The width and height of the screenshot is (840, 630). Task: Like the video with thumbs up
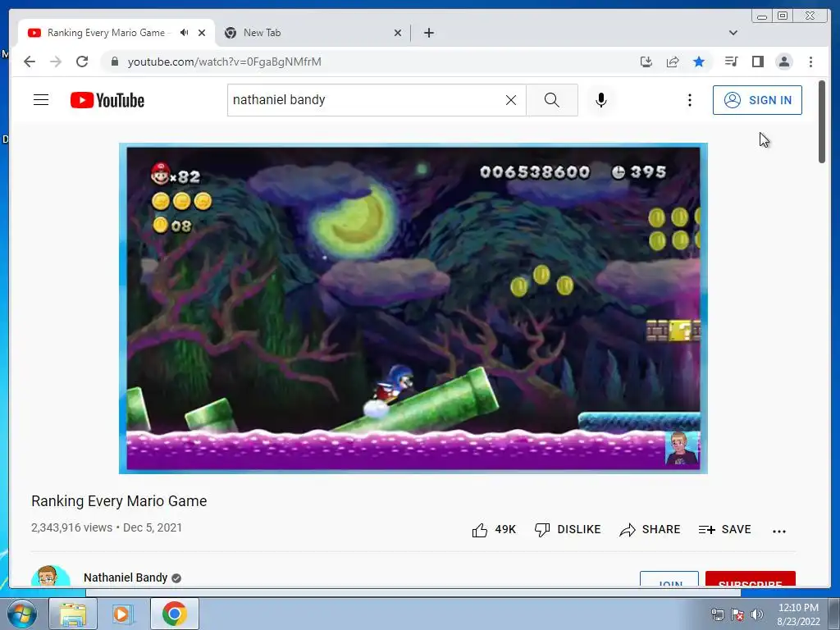click(493, 530)
